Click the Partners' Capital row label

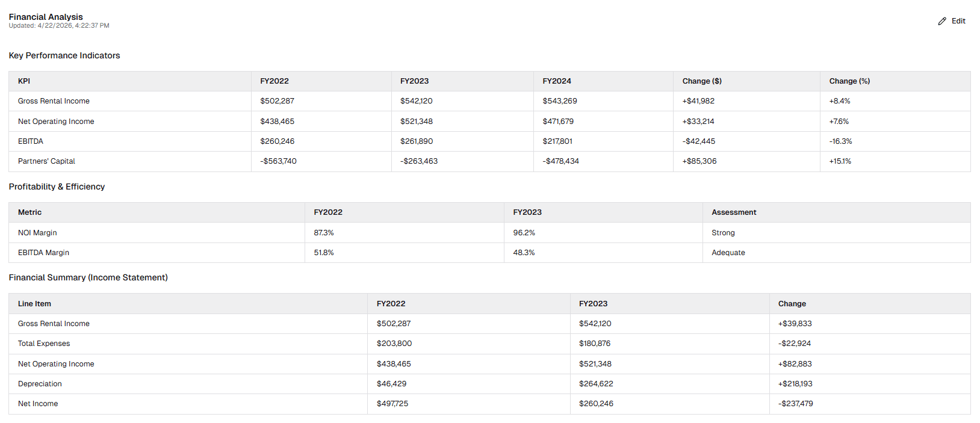click(x=46, y=161)
